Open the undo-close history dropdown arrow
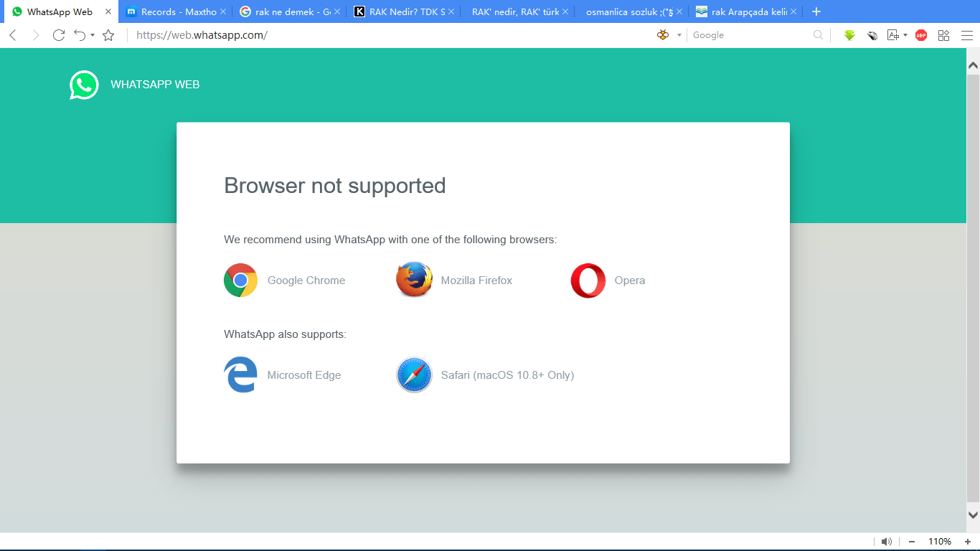This screenshot has width=980, height=551. 93,35
